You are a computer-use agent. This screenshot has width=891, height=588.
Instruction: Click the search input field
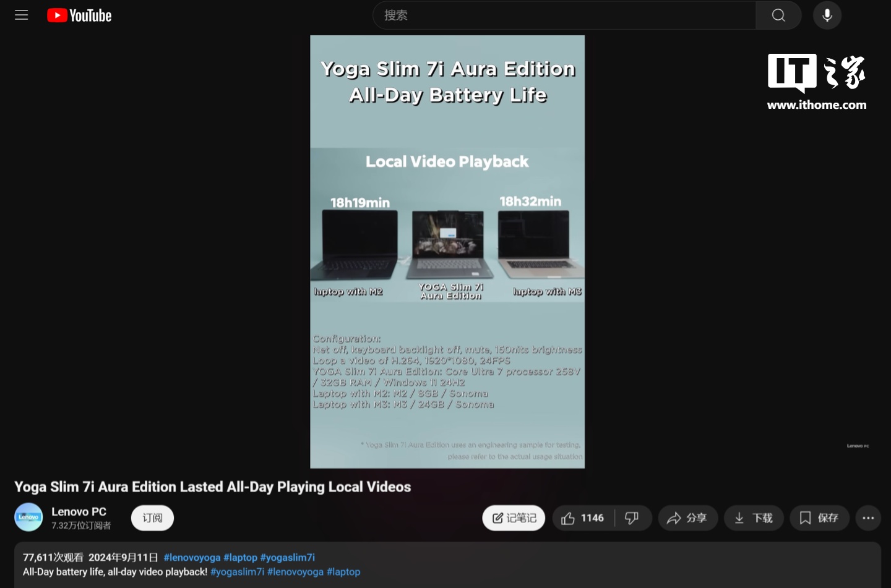click(563, 15)
